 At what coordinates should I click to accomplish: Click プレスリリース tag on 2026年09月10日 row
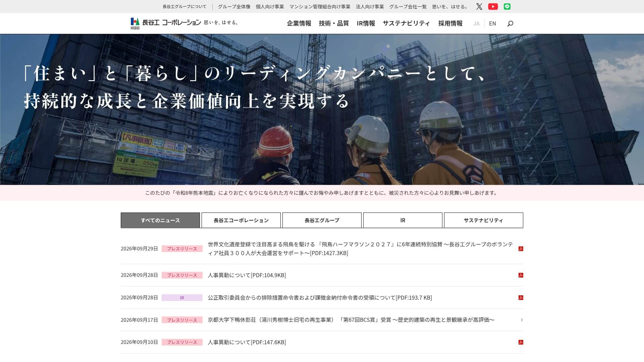pyautogui.click(x=182, y=342)
